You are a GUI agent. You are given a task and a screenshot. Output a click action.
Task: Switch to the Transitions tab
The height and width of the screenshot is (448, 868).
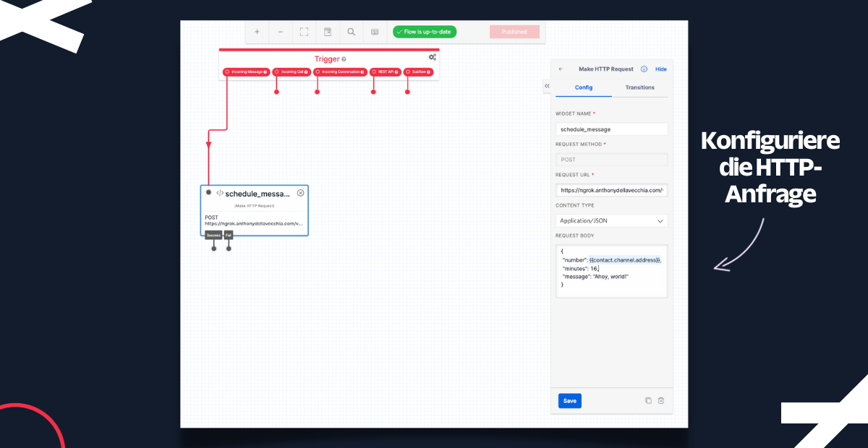639,87
